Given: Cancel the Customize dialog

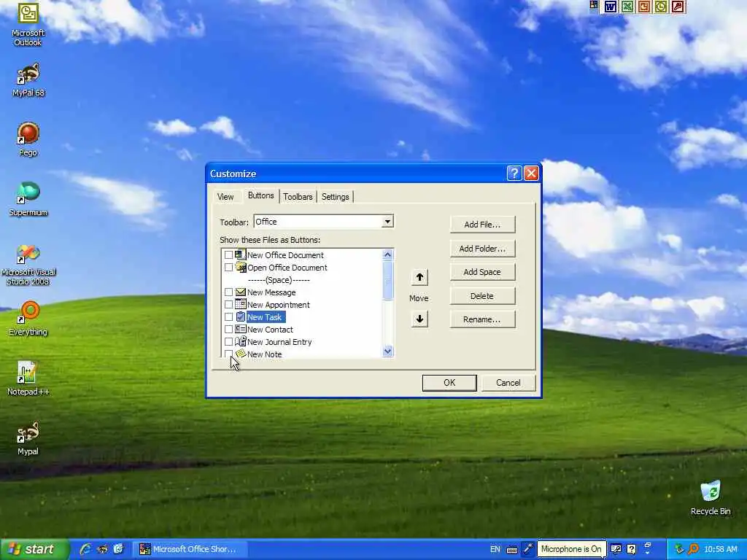Looking at the screenshot, I should (x=508, y=382).
